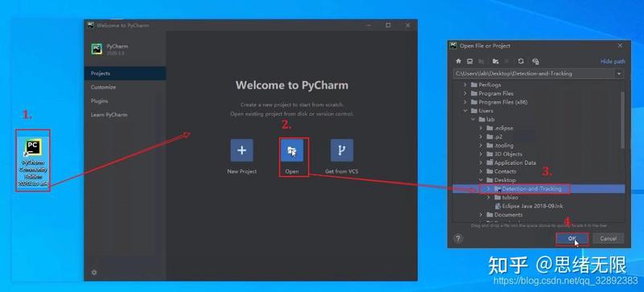Collapse the Users folder in tree

point(465,111)
